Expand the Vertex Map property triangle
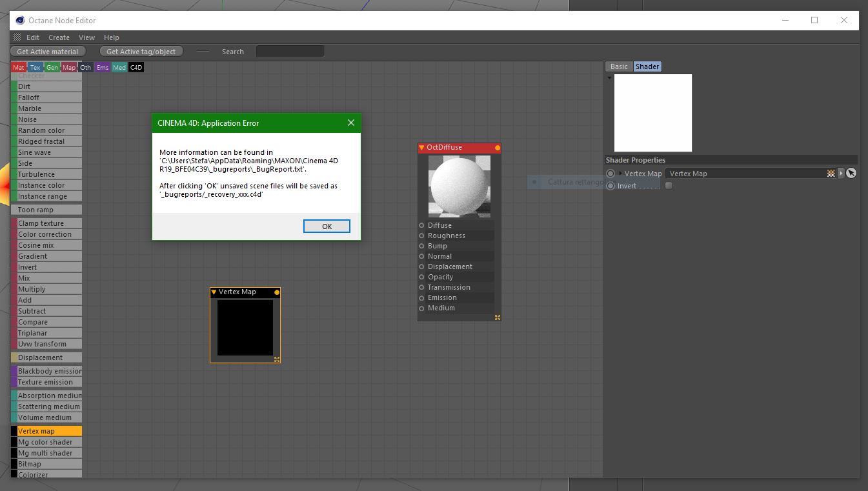Screen dimensions: 868x491 [620, 174]
